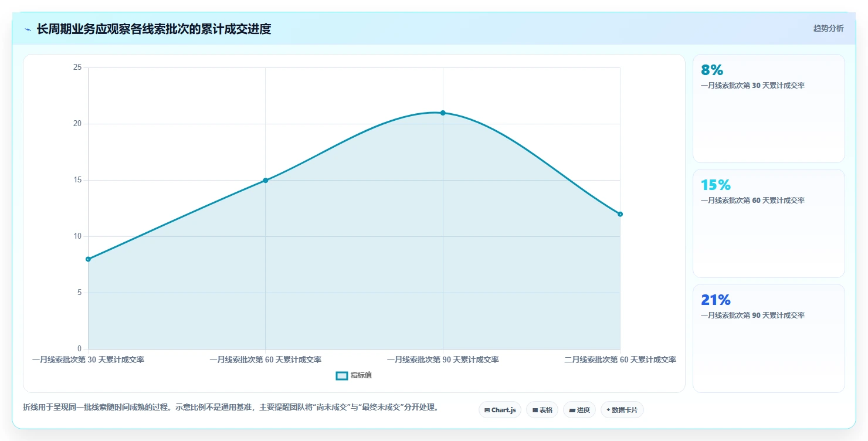This screenshot has width=868, height=441.
Task: Click 90 天 caption under 21% card
Action: (752, 315)
